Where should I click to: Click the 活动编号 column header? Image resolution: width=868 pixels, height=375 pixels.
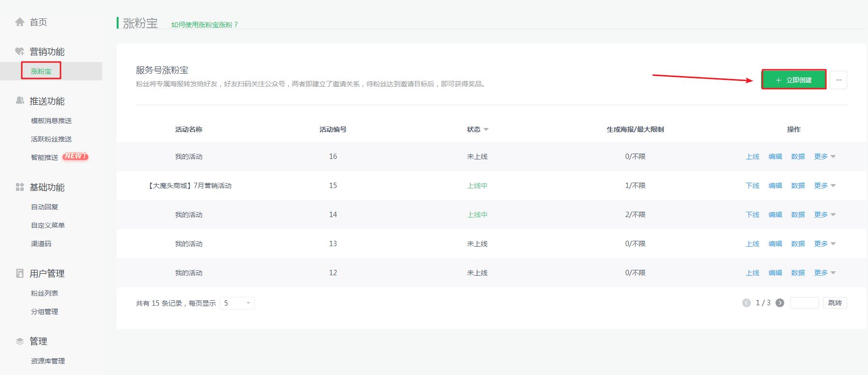click(333, 129)
